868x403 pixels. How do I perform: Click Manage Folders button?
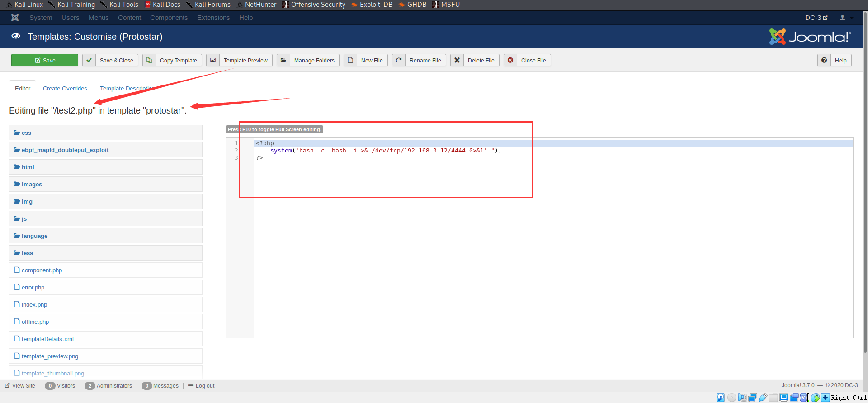coord(308,60)
